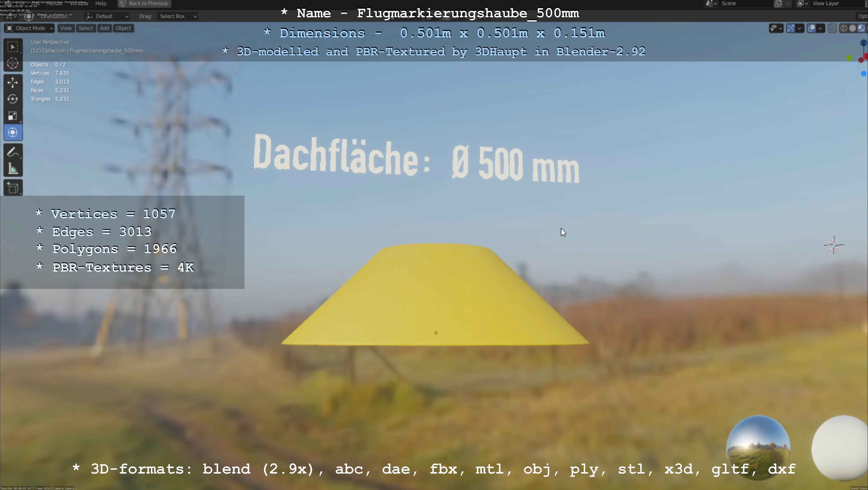This screenshot has height=490, width=868.
Task: Click the 'Vertices 7,635' statistic
Action: (x=50, y=73)
